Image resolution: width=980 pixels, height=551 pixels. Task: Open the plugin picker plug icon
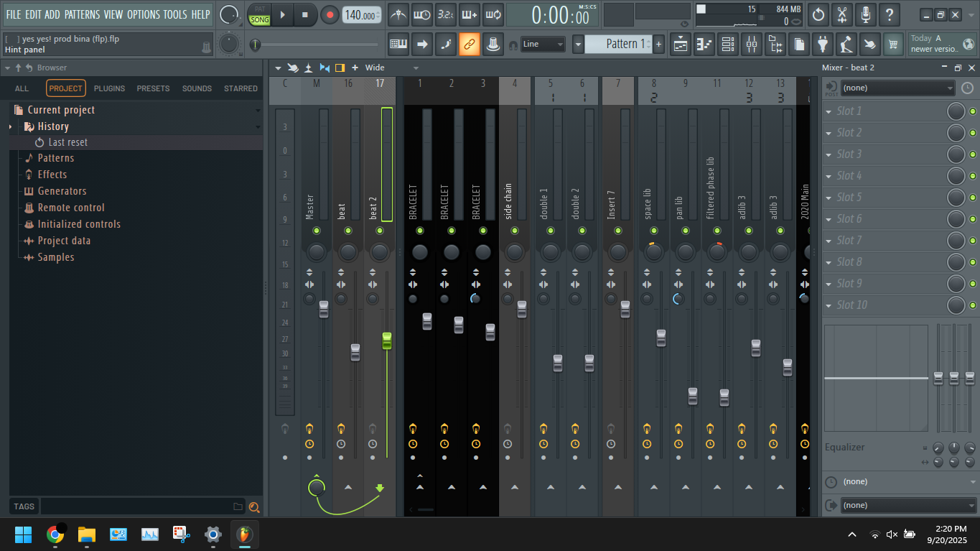pos(823,45)
